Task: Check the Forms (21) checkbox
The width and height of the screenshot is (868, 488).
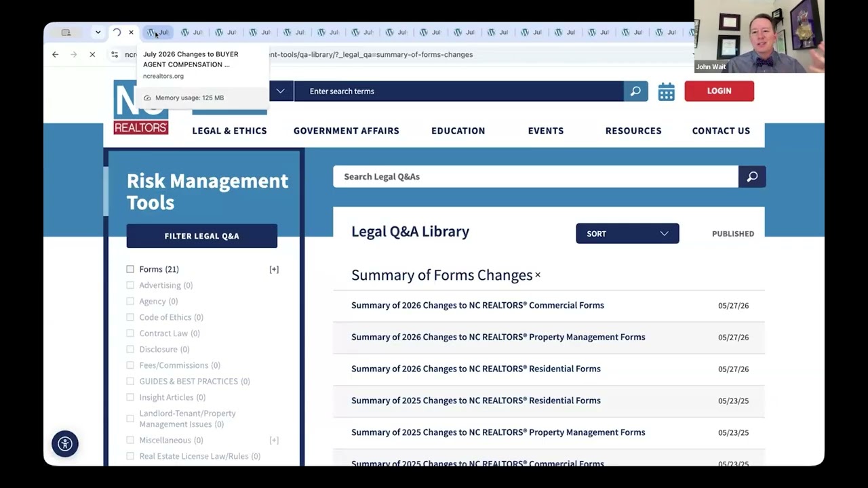Action: pyautogui.click(x=130, y=269)
